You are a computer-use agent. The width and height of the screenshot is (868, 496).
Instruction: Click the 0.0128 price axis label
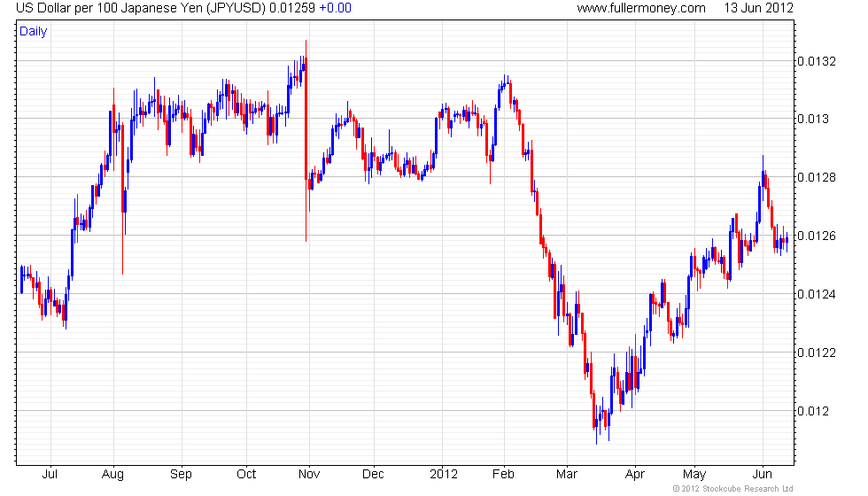point(817,177)
